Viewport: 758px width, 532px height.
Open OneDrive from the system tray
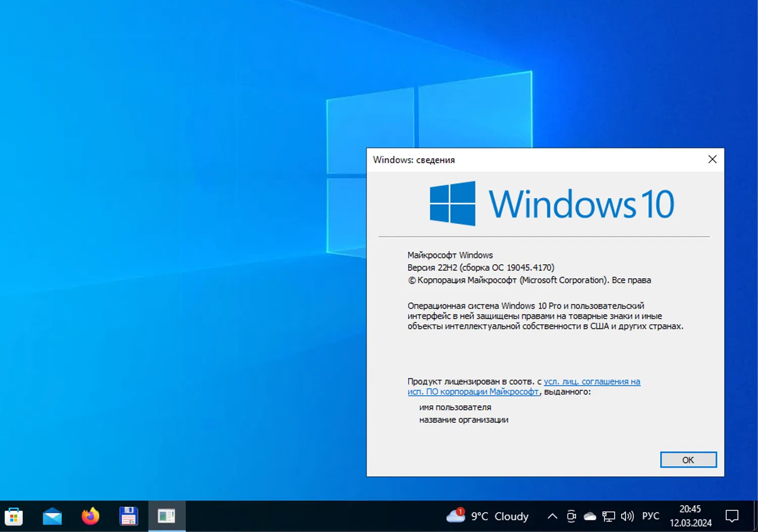click(590, 516)
